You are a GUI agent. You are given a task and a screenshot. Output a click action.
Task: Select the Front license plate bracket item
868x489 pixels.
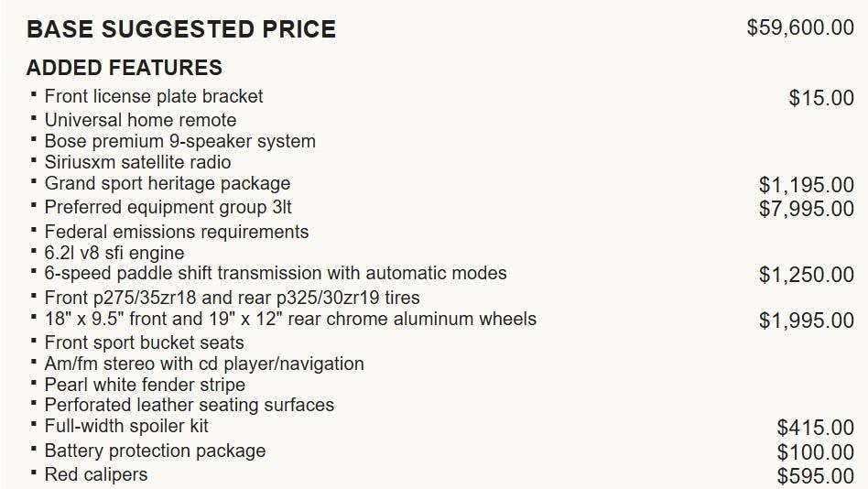pos(153,96)
